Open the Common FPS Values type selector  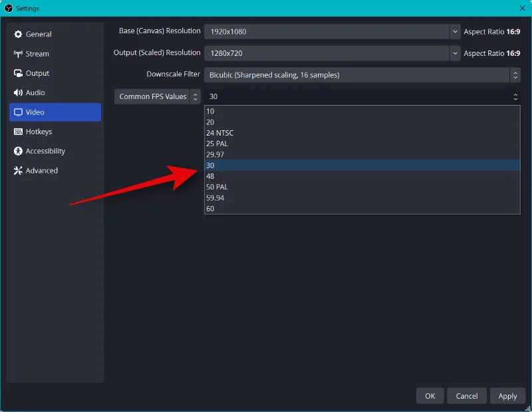(158, 96)
